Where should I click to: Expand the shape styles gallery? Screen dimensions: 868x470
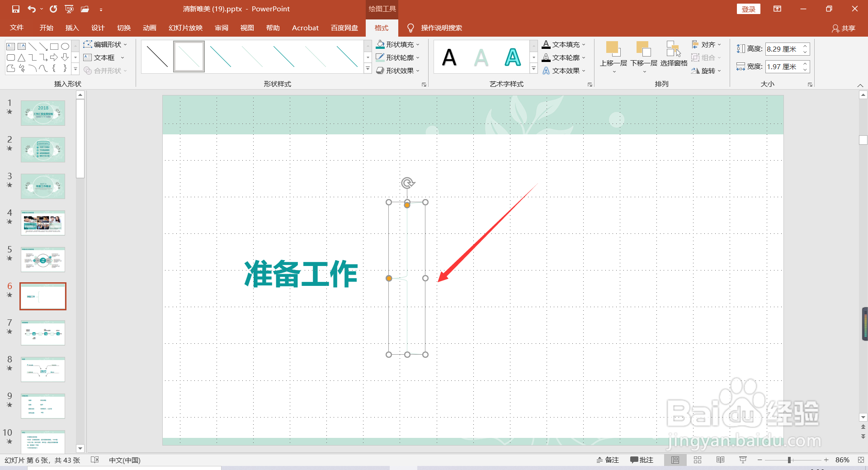pyautogui.click(x=367, y=68)
